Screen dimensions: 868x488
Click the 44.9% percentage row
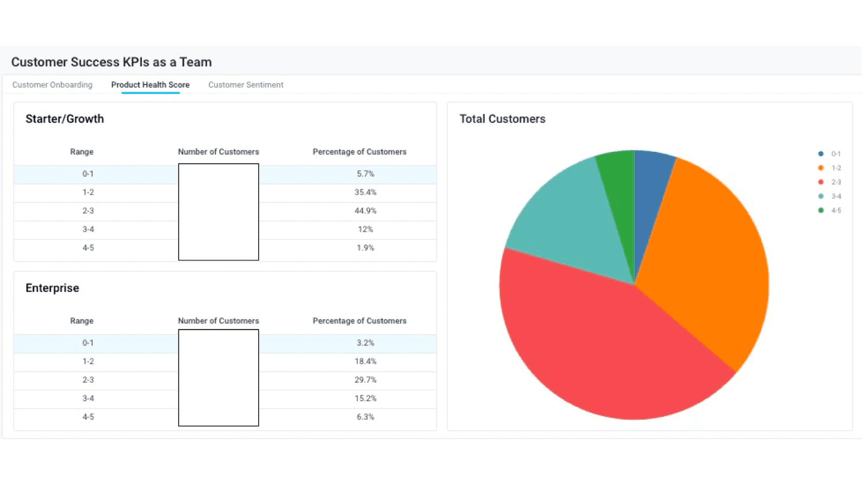(x=365, y=211)
